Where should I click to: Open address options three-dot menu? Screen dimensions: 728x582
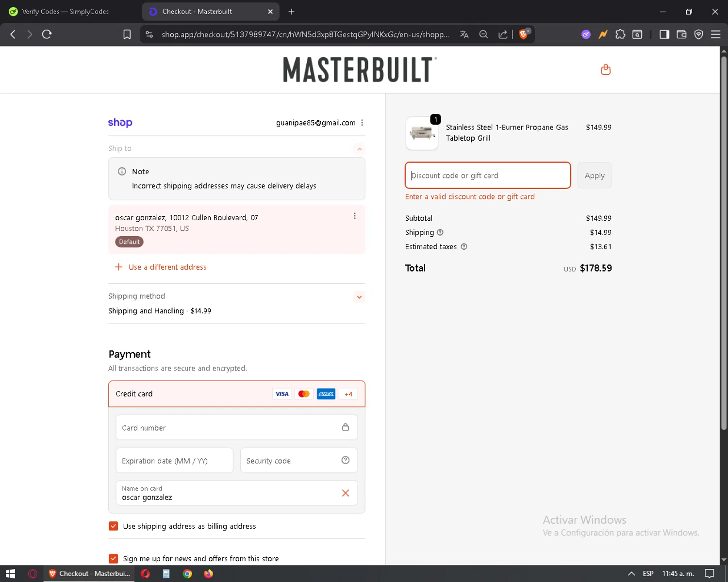click(x=355, y=216)
